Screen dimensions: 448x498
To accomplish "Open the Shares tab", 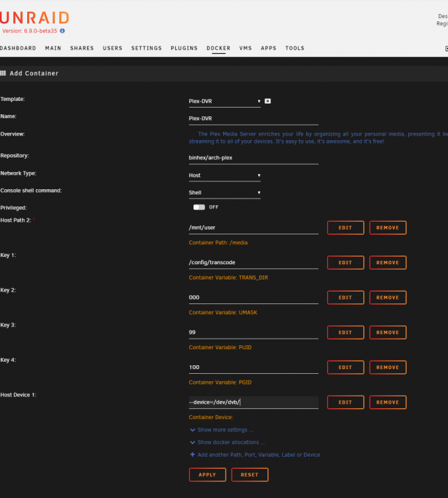I will click(82, 48).
